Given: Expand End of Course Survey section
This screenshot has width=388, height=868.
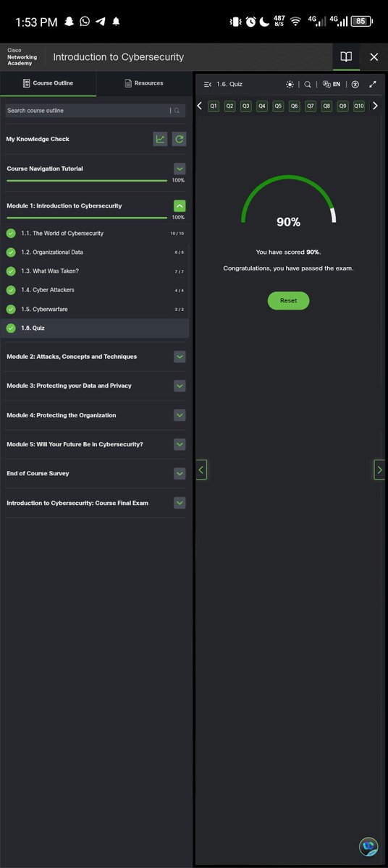Looking at the screenshot, I should [x=180, y=473].
